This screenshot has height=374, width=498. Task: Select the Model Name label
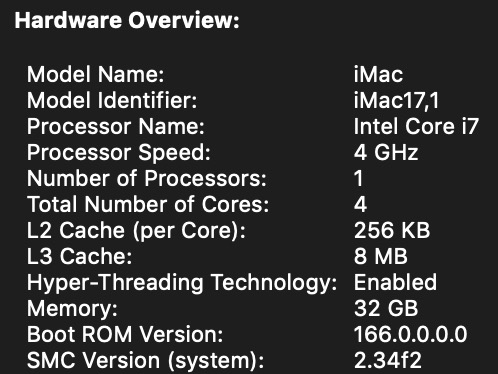pyautogui.click(x=96, y=74)
